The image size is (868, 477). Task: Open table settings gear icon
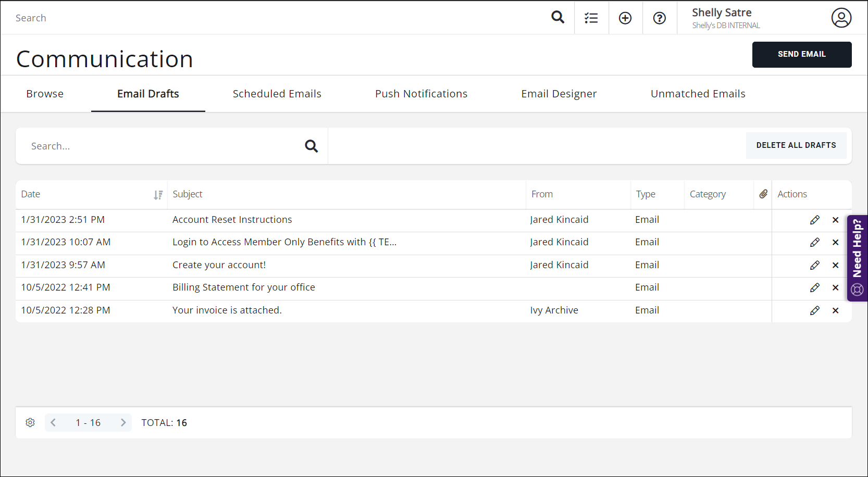tap(30, 422)
